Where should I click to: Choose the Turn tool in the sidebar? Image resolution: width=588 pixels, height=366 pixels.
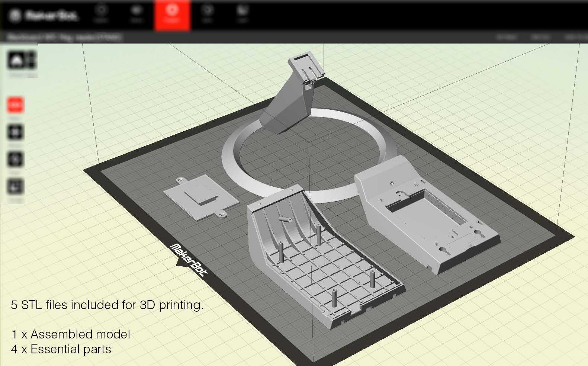pos(15,159)
